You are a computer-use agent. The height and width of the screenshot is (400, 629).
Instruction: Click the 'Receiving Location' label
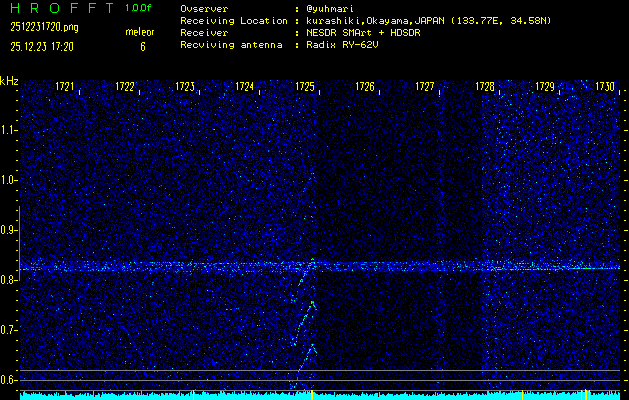234,21
